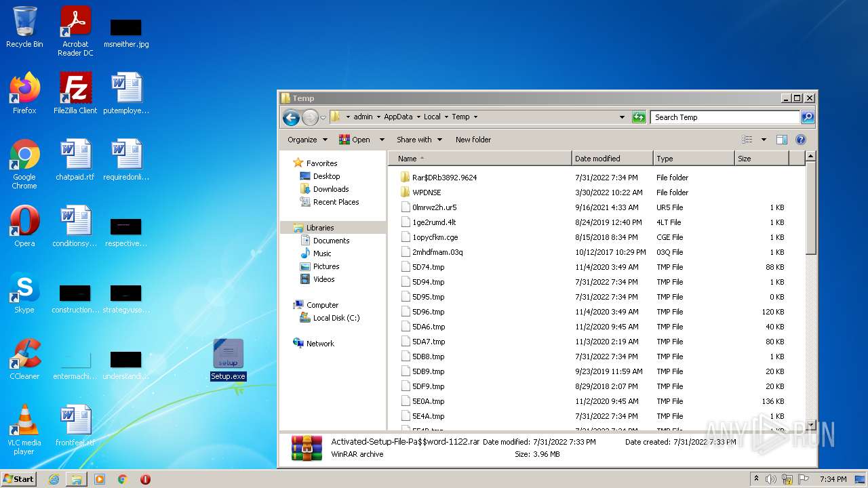Open the Google Chrome desktop shortcut

pyautogui.click(x=24, y=164)
